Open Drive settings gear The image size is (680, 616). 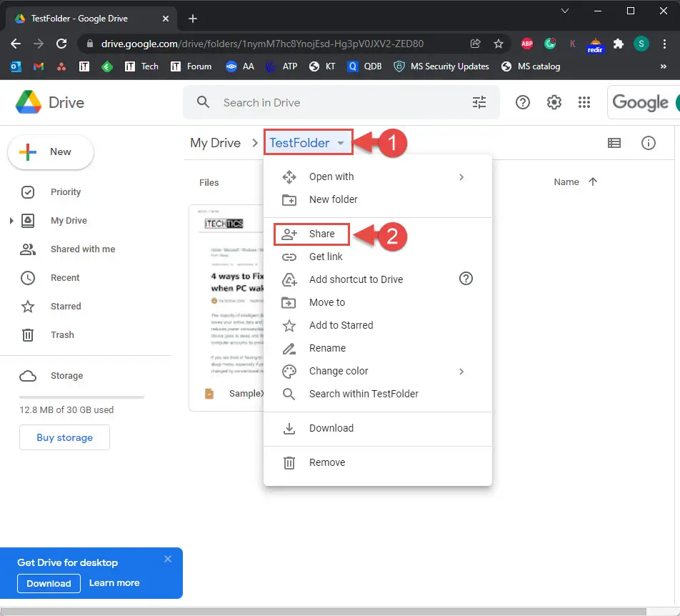pos(554,102)
